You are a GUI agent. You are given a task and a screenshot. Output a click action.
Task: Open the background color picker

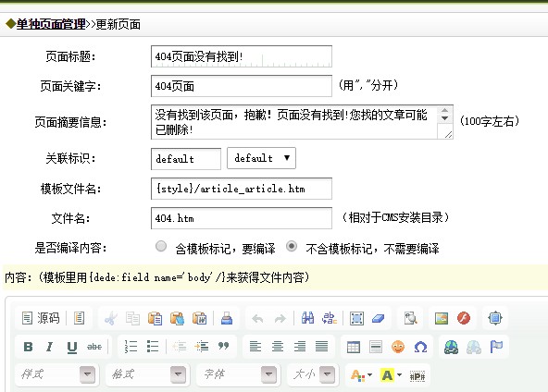click(391, 375)
